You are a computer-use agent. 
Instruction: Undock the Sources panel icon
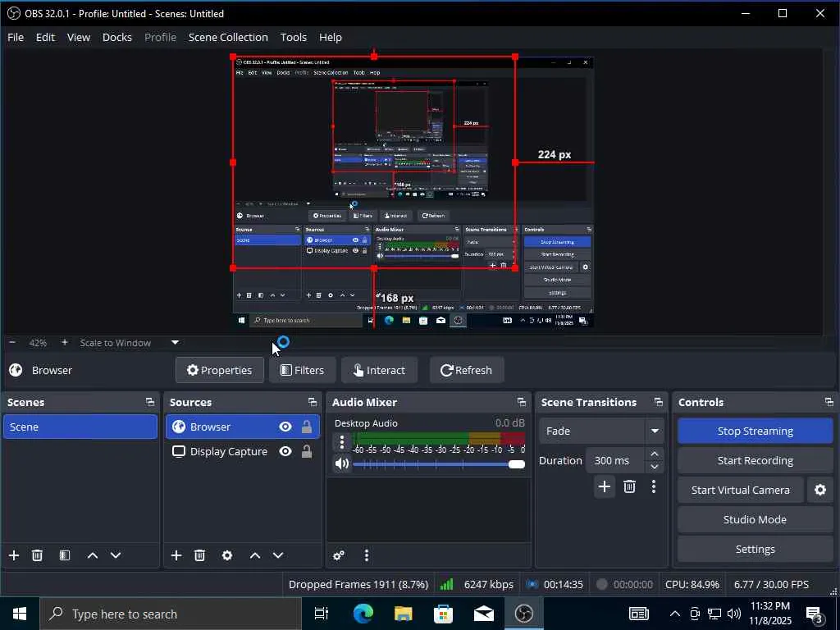313,402
